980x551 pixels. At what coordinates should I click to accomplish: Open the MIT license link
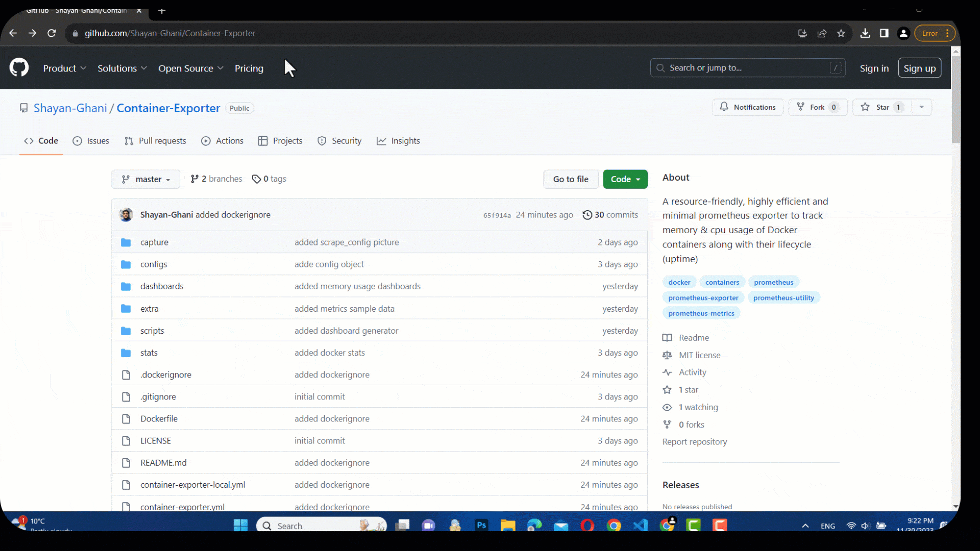click(x=699, y=355)
